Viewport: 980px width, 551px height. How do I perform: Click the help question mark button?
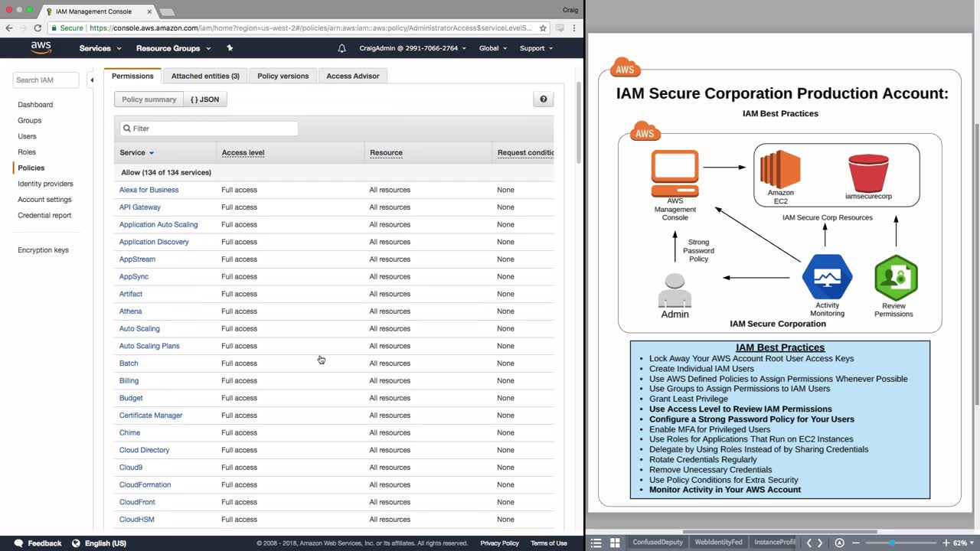tap(544, 99)
